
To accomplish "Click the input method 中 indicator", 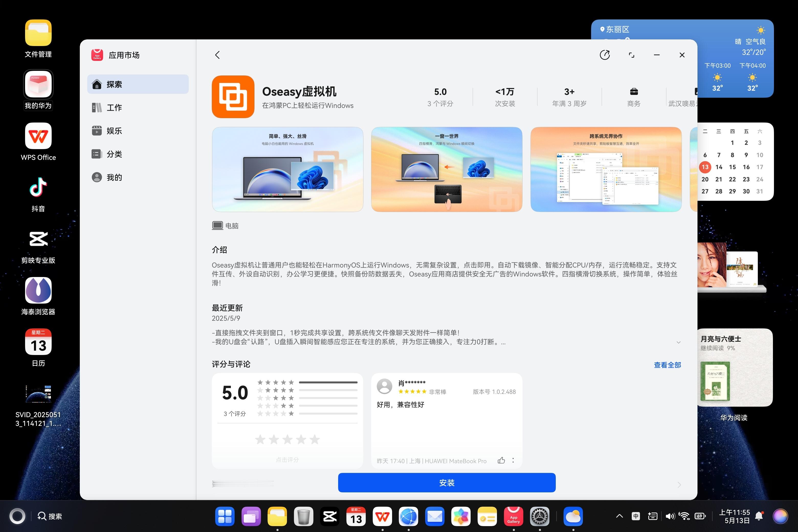I will coord(636,516).
